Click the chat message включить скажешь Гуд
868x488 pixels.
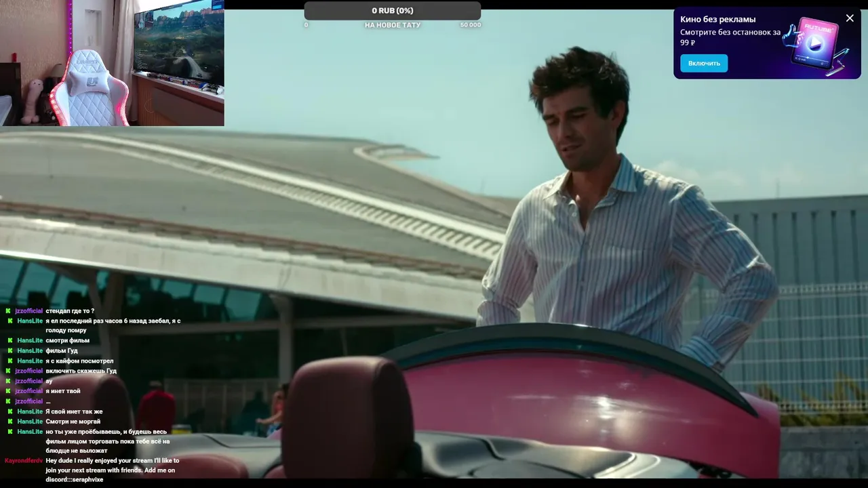tap(81, 371)
